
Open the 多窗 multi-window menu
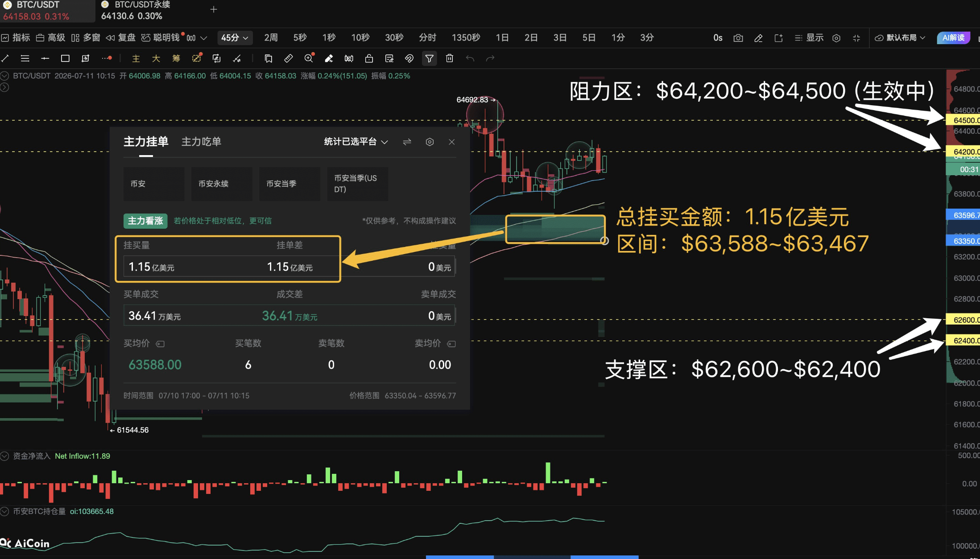86,38
